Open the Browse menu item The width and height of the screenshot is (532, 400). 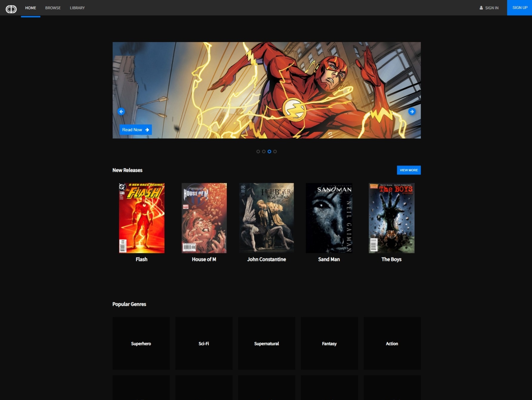53,8
